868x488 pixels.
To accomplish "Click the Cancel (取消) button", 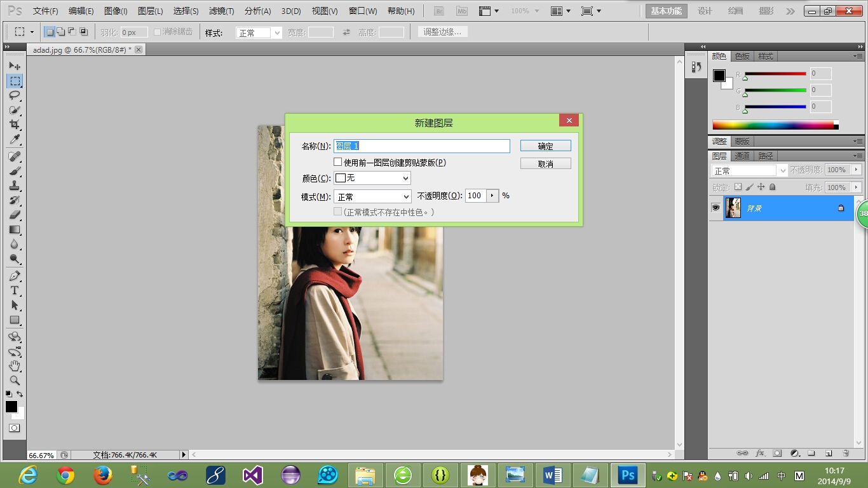I will tap(545, 164).
